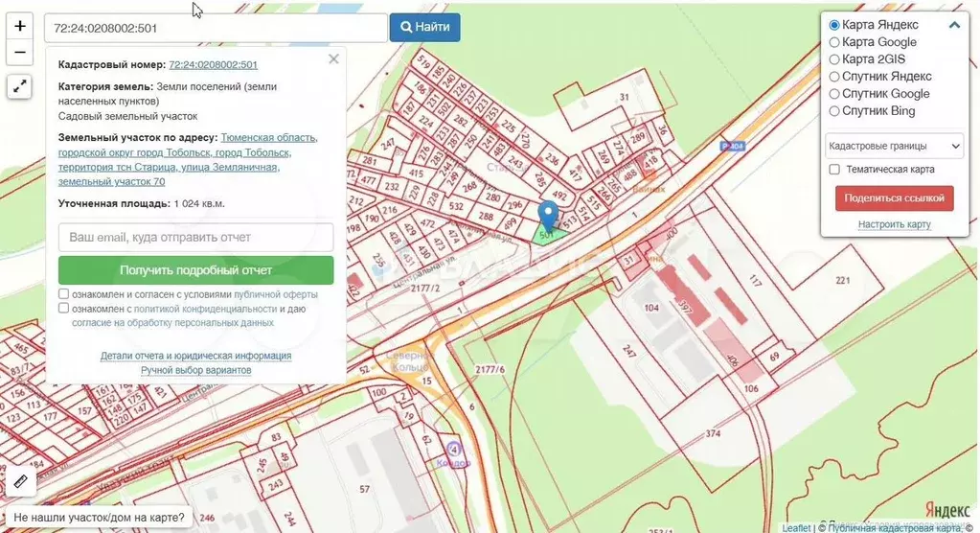Zoom out with the minus button
Viewport: 980px width, 533px height.
tap(19, 53)
